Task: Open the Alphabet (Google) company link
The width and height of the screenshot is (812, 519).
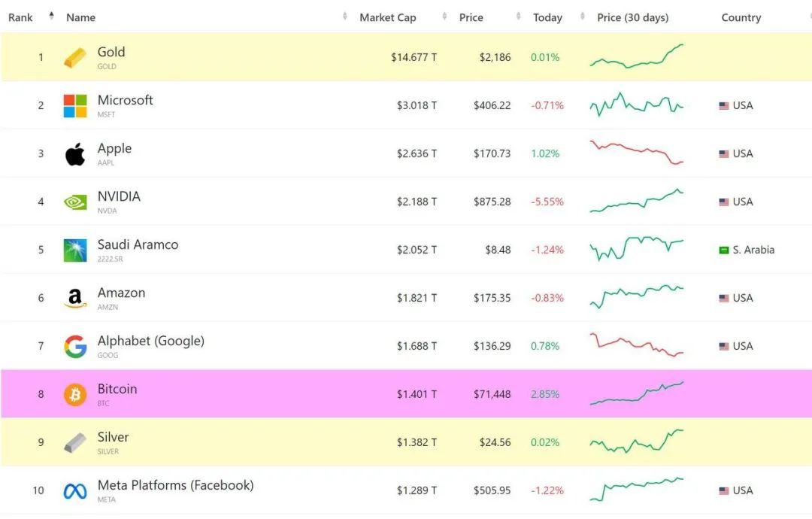Action: coord(150,341)
